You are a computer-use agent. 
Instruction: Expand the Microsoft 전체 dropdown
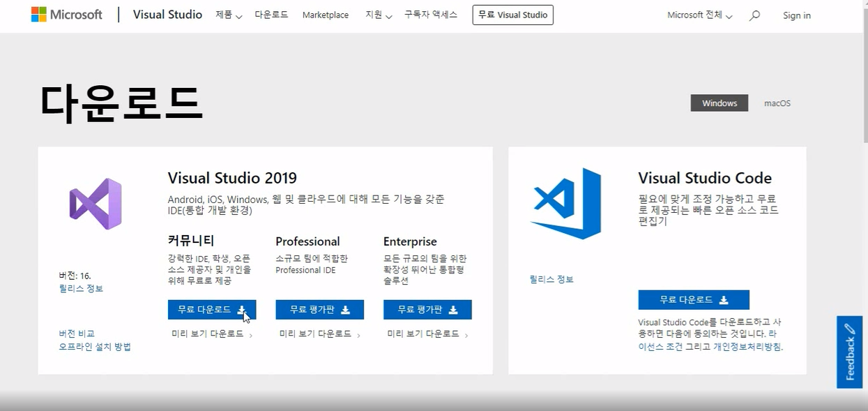[699, 15]
